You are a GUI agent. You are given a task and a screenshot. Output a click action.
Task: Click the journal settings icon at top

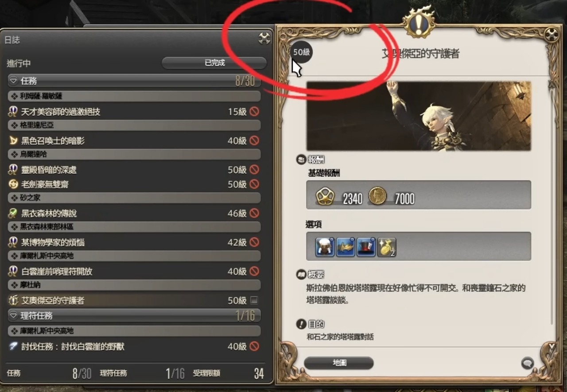[264, 39]
